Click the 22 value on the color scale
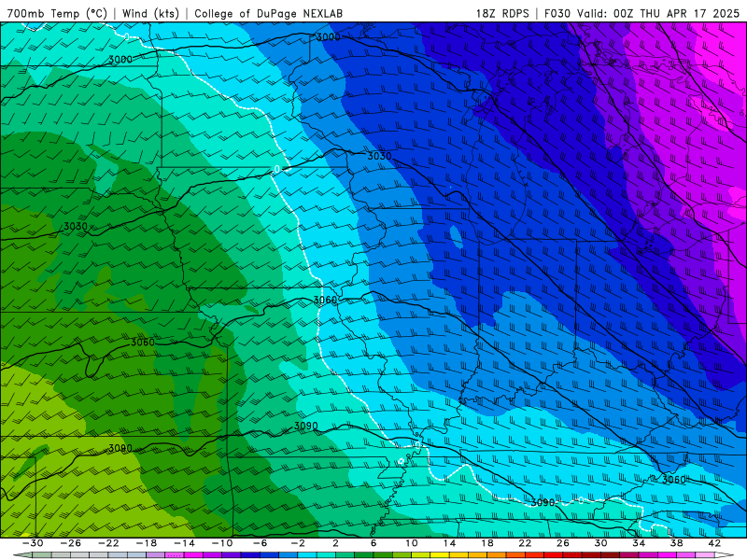This screenshot has width=747, height=560. pyautogui.click(x=525, y=543)
